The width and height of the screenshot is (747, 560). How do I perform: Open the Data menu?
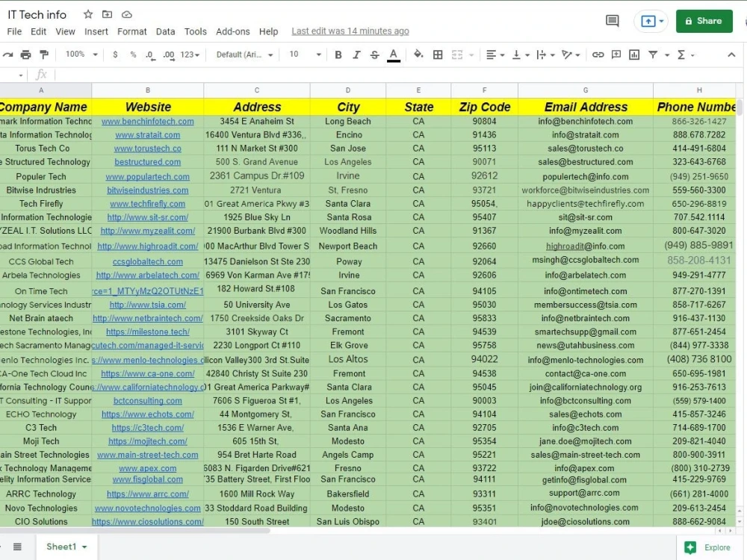tap(165, 31)
